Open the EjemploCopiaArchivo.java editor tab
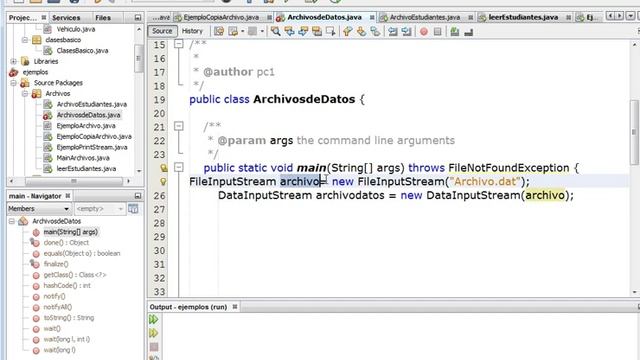Viewport: 640px width, 360px height. click(221, 17)
